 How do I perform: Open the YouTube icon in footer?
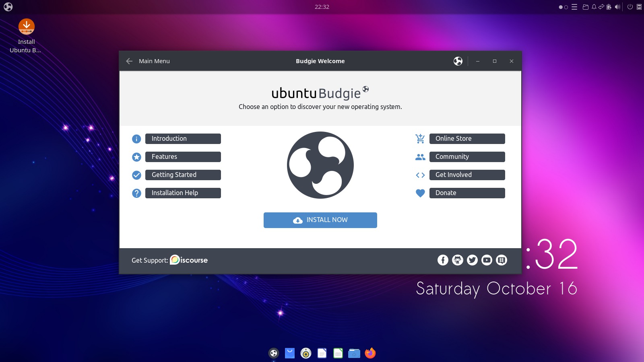point(487,260)
